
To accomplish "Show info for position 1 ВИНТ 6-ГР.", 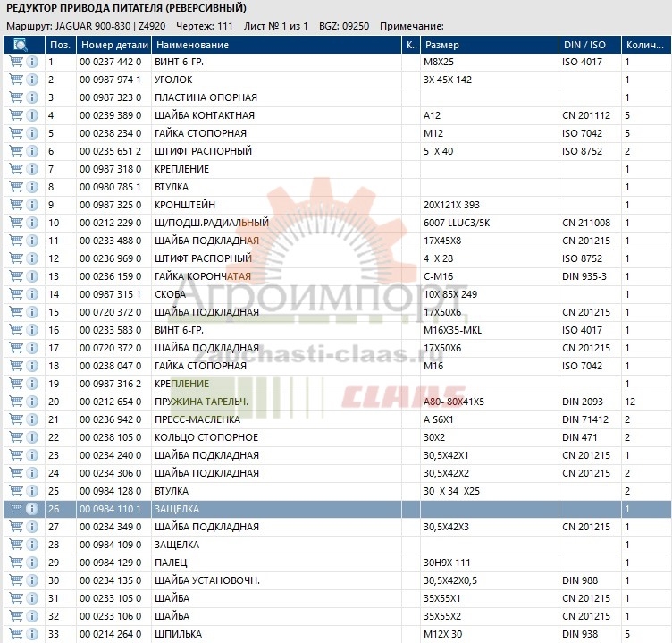I will tap(32, 62).
